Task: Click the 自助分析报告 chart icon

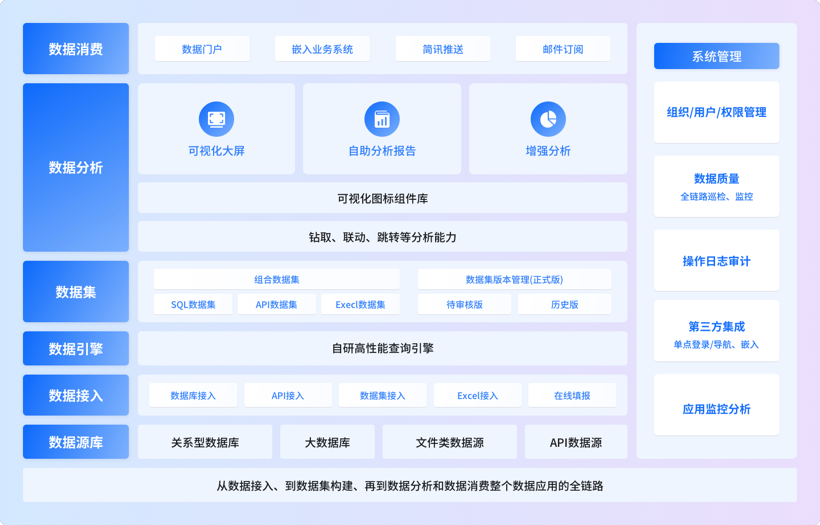Action: coord(382,119)
